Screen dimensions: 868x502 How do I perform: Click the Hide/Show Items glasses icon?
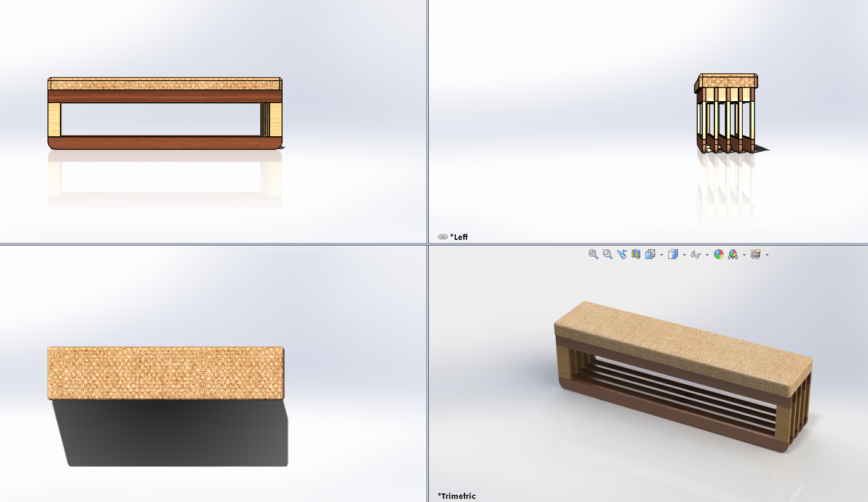[x=696, y=254]
